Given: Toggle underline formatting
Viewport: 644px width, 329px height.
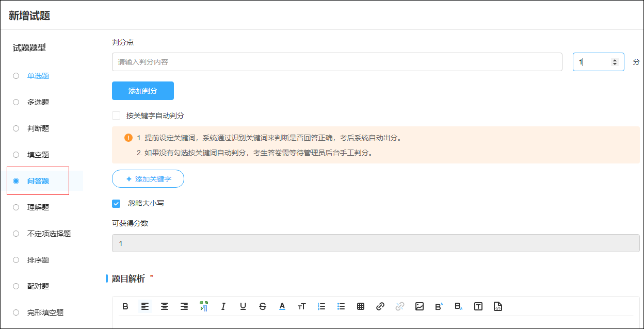Looking at the screenshot, I should [x=243, y=306].
